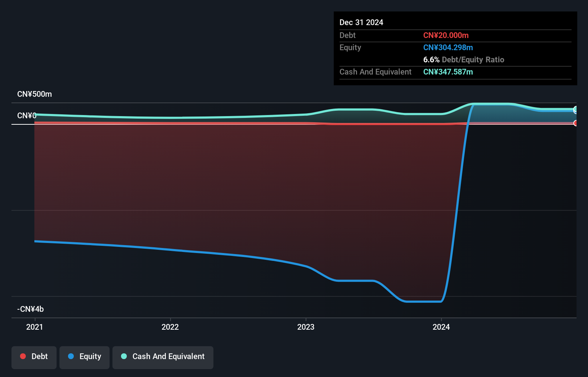588x377 pixels.
Task: Click the teal Cash endpoint marker on chart
Action: 575,110
